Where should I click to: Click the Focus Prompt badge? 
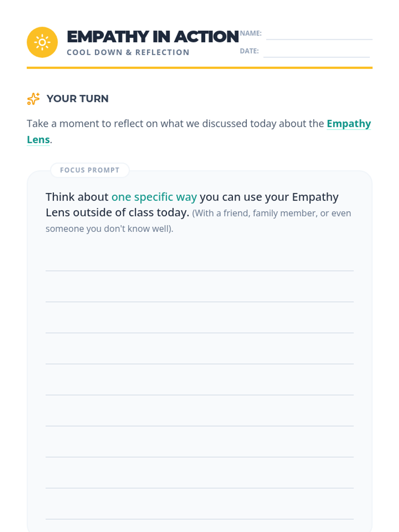point(90,170)
